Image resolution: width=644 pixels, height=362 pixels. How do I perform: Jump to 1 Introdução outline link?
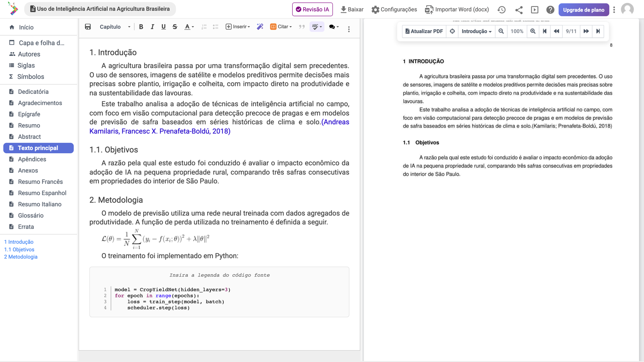[x=19, y=242]
